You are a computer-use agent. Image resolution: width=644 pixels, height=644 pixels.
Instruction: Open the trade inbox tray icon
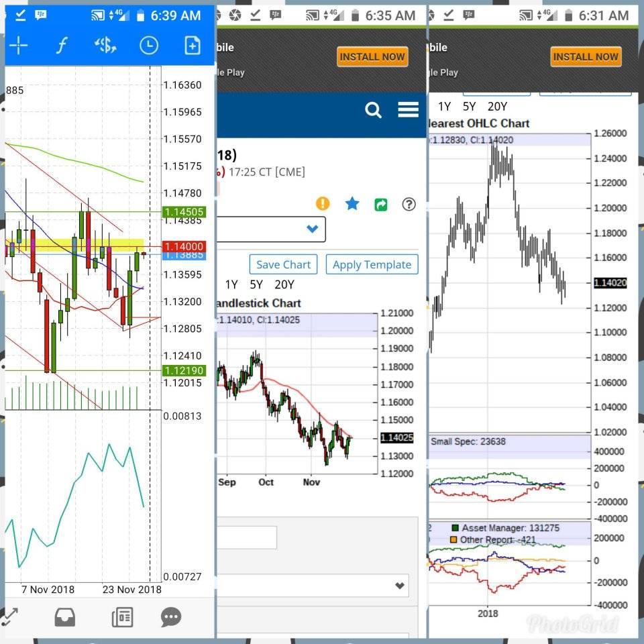click(65, 617)
